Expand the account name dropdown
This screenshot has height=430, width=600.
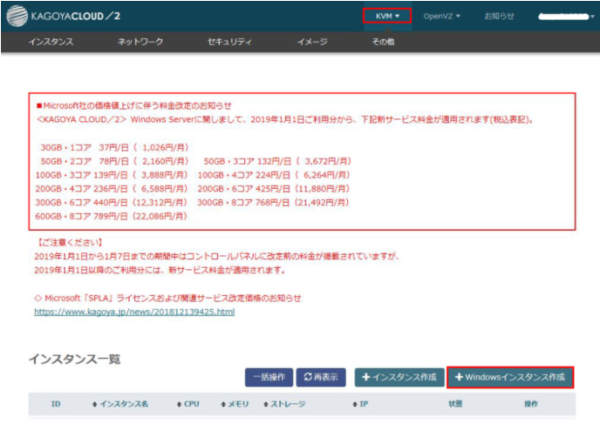coord(566,16)
